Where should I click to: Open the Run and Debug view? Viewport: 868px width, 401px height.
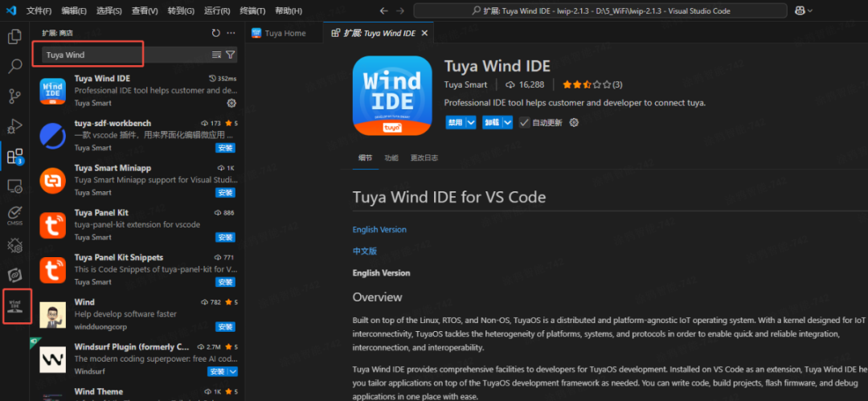(14, 126)
